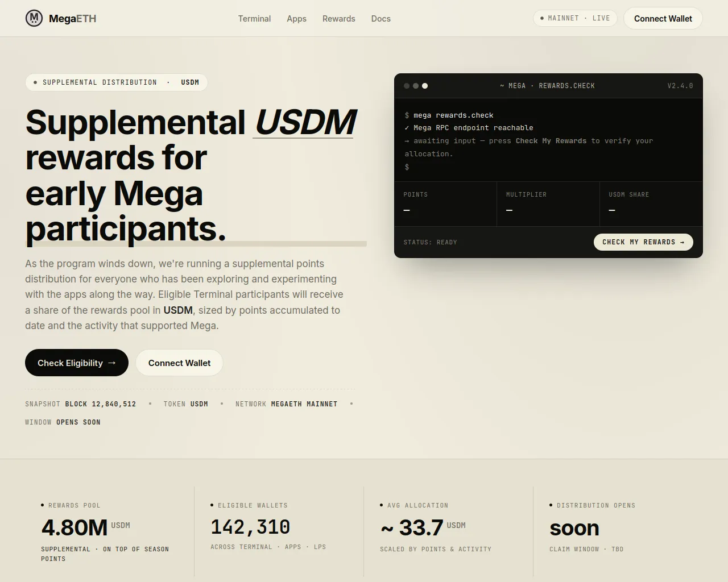Viewport: 728px width, 582px height.
Task: Click the terminal title 'MEGA · REWARDS.CHECK'
Action: point(547,86)
